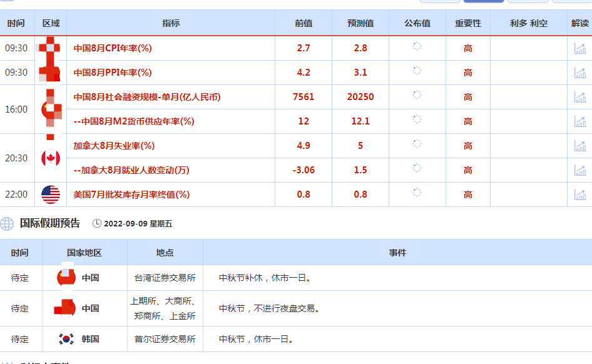Click the loading spinner in the 中国8月CPI row
Image resolution: width=592 pixels, height=364 pixels.
(x=417, y=46)
